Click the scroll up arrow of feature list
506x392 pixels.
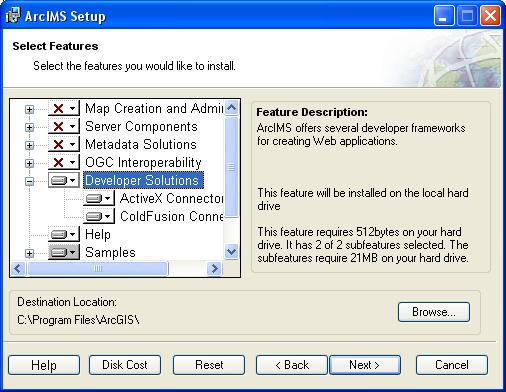tap(231, 108)
